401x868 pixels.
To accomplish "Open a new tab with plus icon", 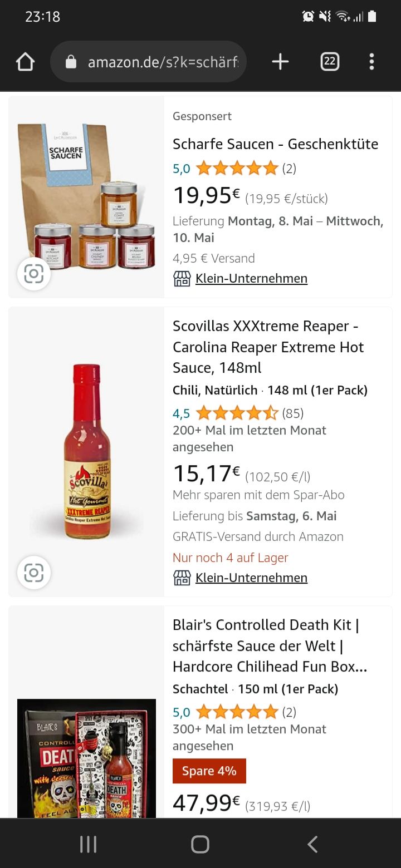I will pos(280,62).
